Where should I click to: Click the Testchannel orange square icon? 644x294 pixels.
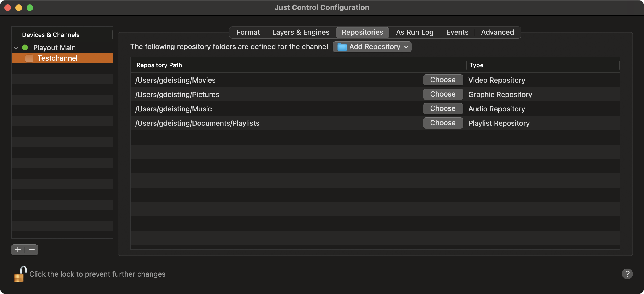[x=29, y=58]
